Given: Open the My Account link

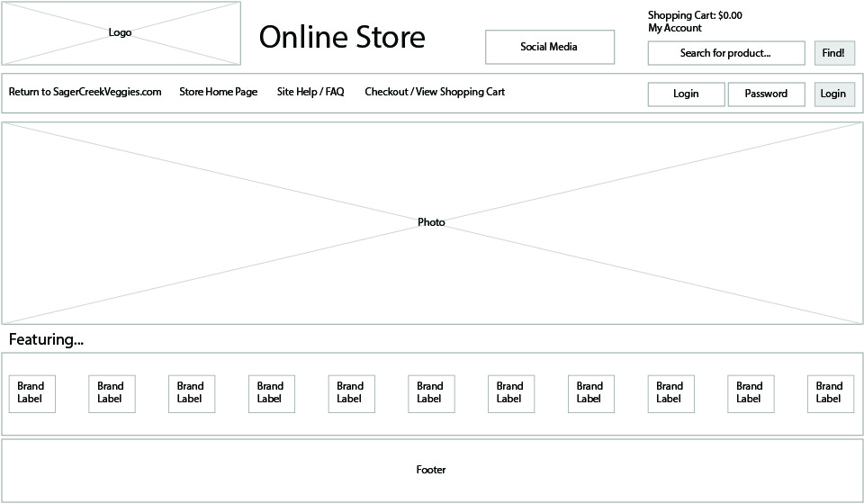Looking at the screenshot, I should click(674, 28).
